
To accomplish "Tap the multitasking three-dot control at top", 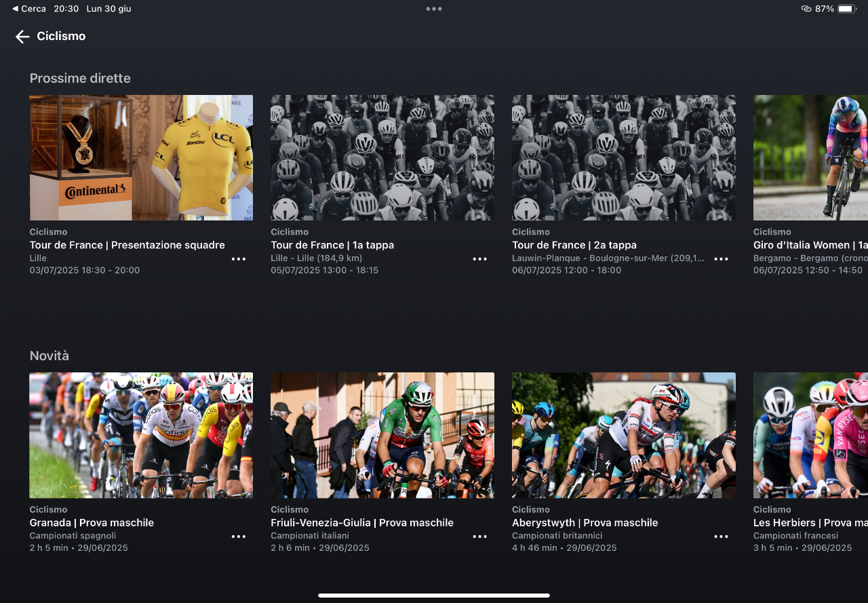I will [x=434, y=9].
